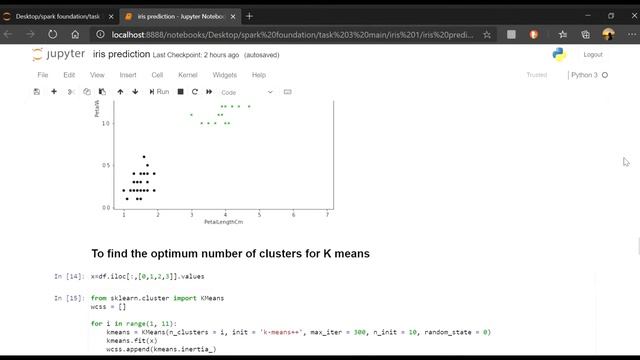Viewport: 640px width, 360px height.
Task: Click the localhost address bar
Action: click(292, 35)
